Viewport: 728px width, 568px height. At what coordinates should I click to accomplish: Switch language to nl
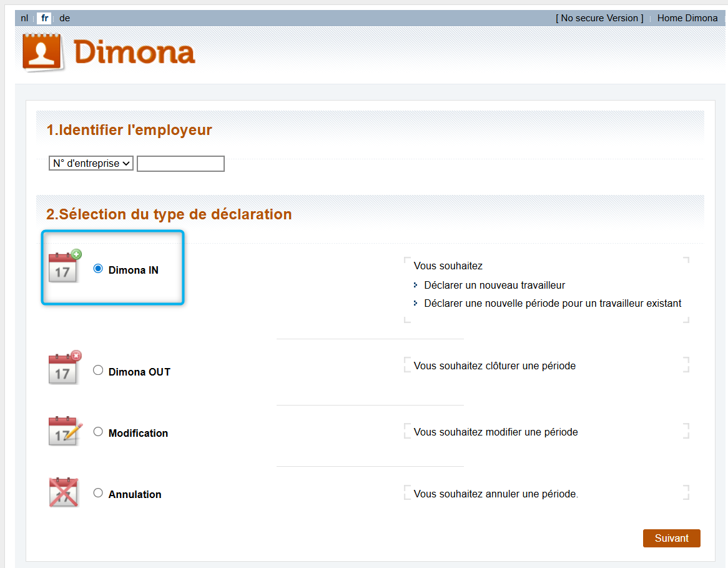24,18
